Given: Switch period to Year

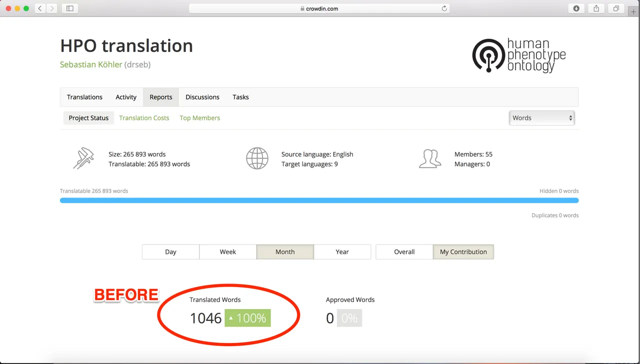Looking at the screenshot, I should [x=342, y=252].
